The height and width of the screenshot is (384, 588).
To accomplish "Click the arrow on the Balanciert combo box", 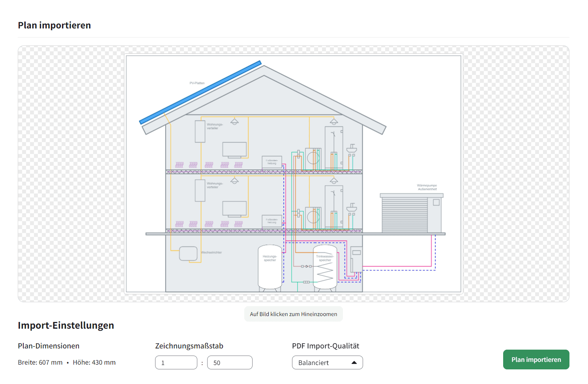I will click(x=354, y=363).
